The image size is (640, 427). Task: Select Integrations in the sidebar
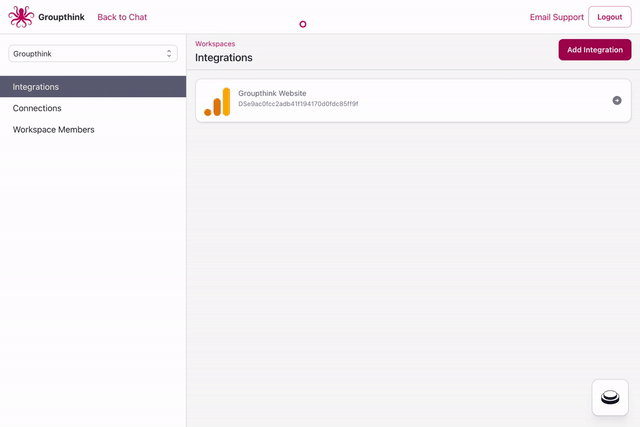[93, 87]
